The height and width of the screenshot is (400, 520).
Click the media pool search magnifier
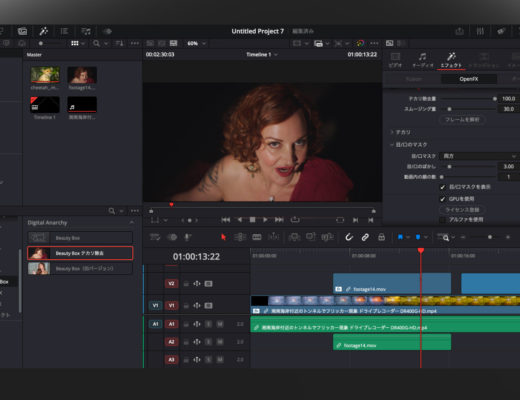point(96,43)
